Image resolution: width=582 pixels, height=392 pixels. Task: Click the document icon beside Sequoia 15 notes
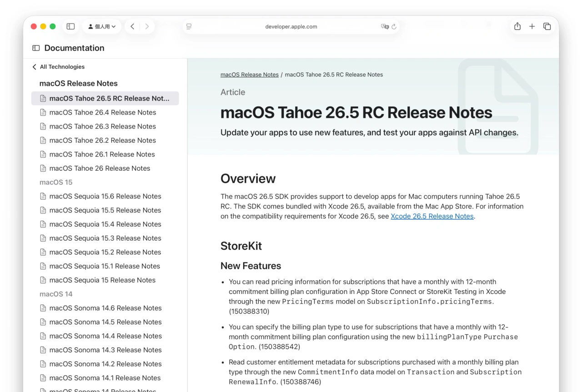pos(43,280)
